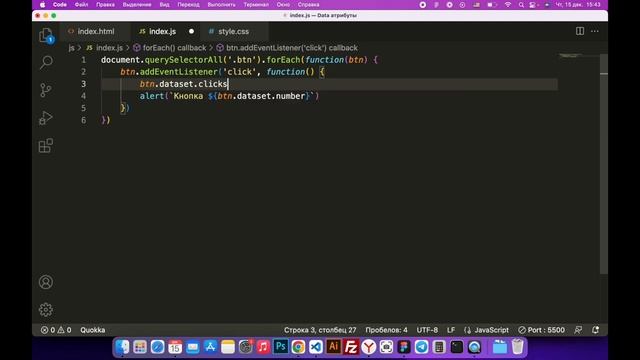Open the Extensions view
Screen dimensions: 640x360
coord(46,145)
